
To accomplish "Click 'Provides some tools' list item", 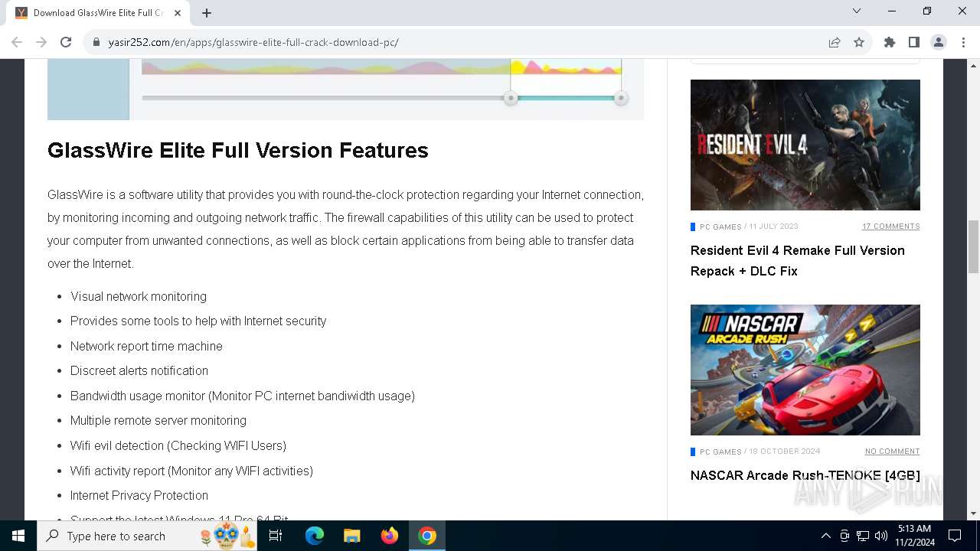I will tap(198, 321).
